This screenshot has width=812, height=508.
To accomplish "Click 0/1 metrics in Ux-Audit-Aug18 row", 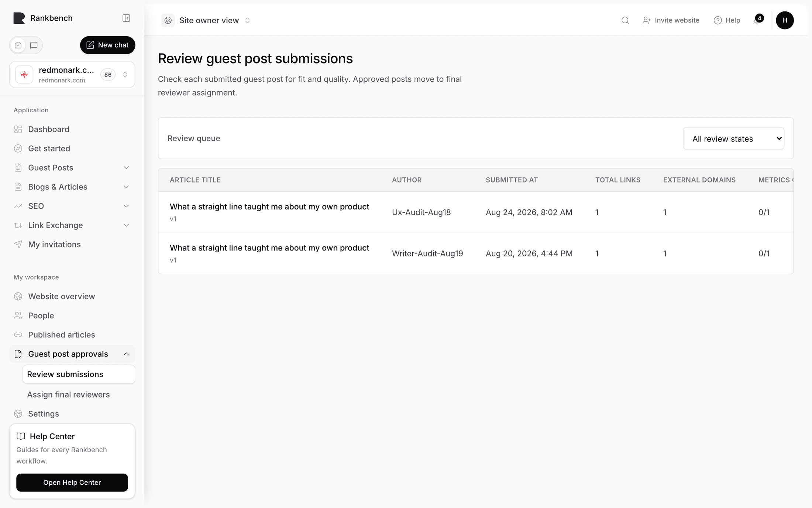I will [764, 212].
